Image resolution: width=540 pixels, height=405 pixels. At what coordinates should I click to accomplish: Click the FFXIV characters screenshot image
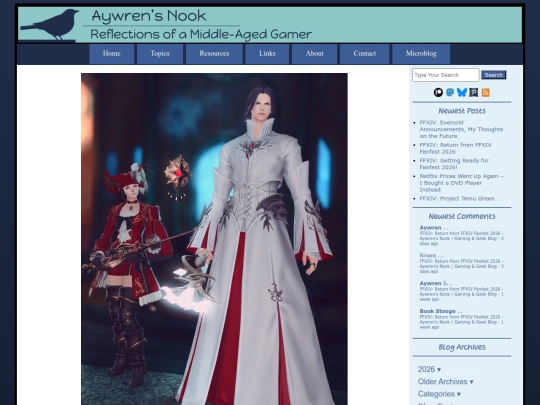(x=214, y=239)
